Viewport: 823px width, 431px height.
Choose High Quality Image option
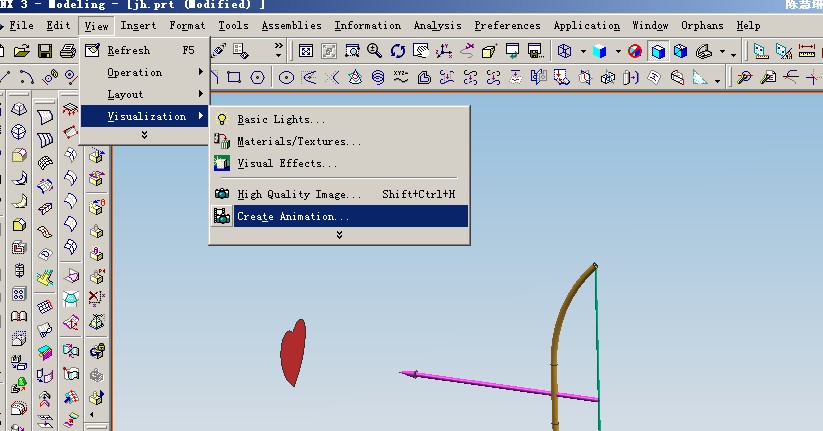298,194
